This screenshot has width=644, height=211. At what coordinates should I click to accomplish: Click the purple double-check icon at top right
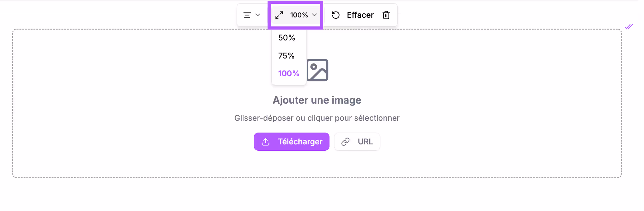pos(629,26)
